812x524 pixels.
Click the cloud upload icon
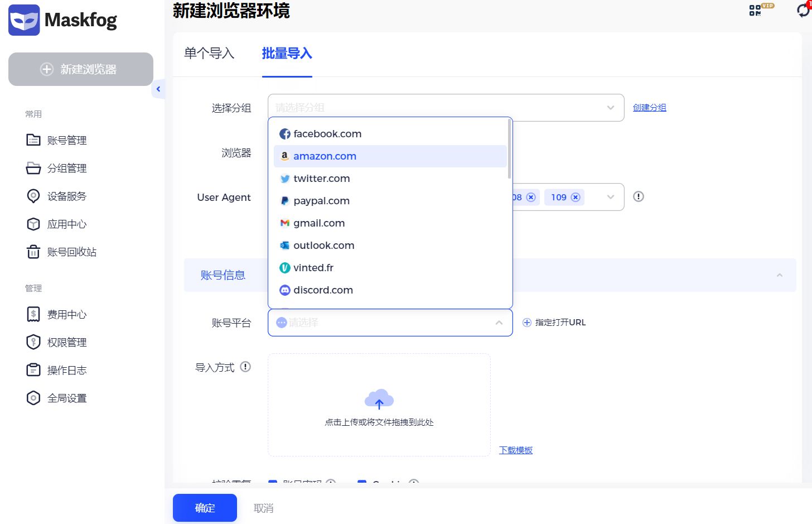379,399
